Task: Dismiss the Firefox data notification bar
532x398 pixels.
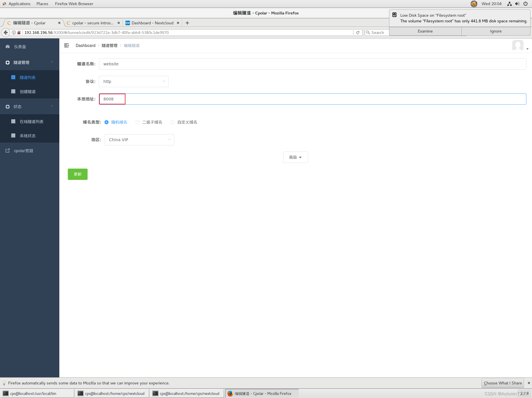Action: pyautogui.click(x=529, y=383)
